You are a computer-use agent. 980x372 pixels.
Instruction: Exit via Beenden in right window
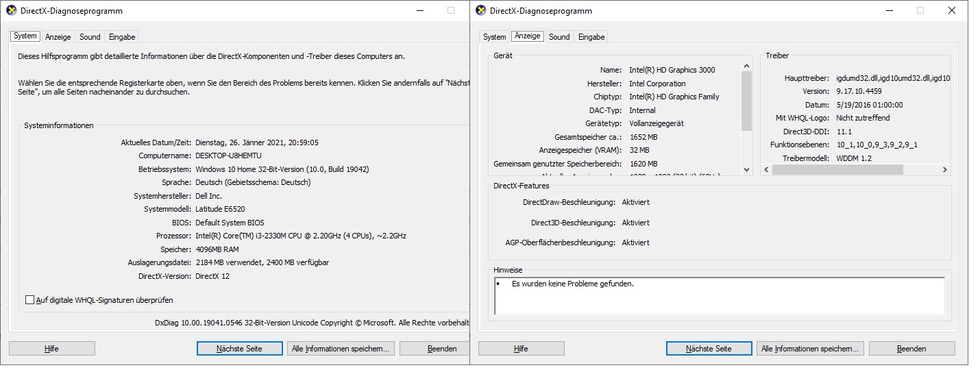click(x=911, y=349)
